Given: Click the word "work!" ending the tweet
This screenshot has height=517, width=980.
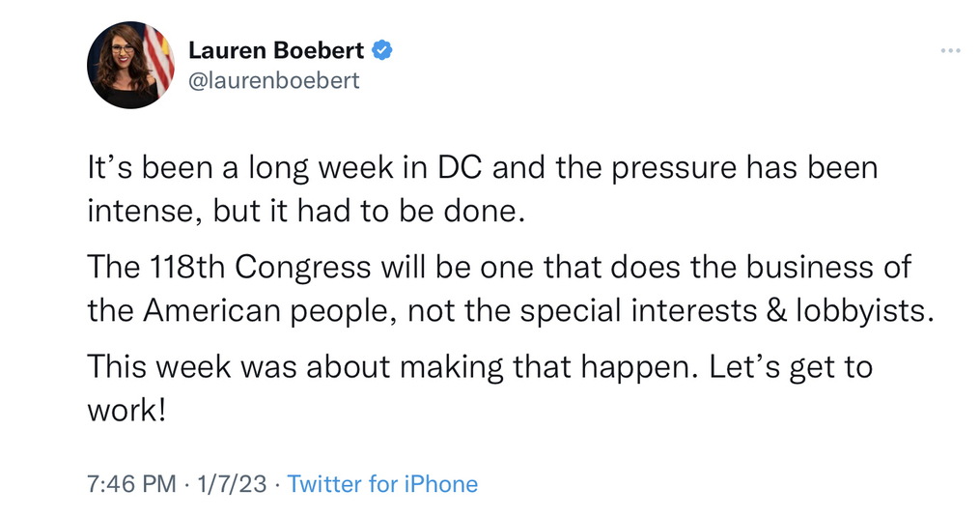Looking at the screenshot, I should tap(126, 411).
